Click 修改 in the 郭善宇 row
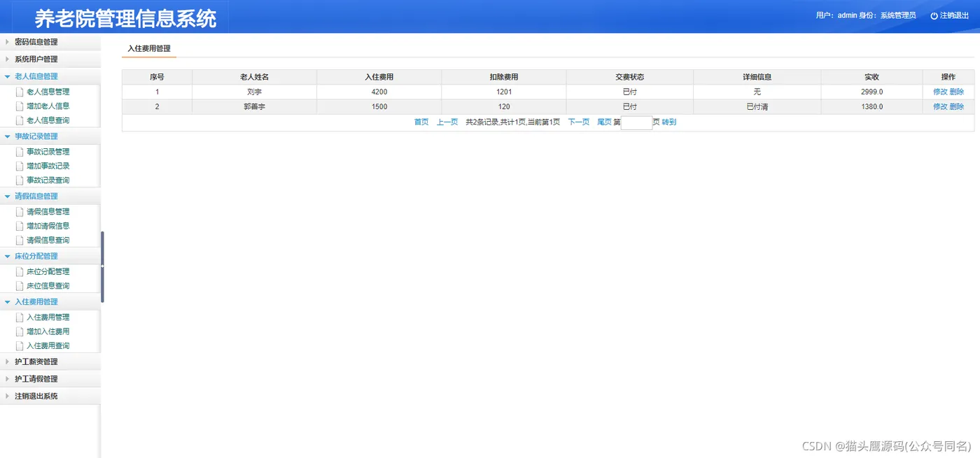The height and width of the screenshot is (458, 980). pyautogui.click(x=940, y=107)
